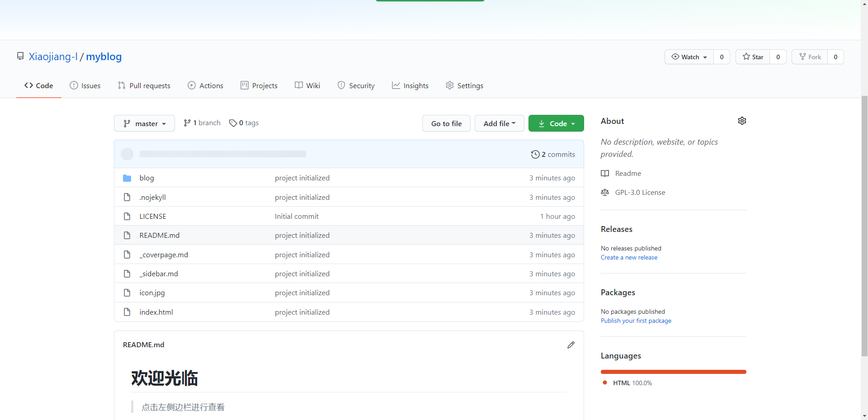
Task: Follow the Create a new release link
Action: pyautogui.click(x=629, y=258)
